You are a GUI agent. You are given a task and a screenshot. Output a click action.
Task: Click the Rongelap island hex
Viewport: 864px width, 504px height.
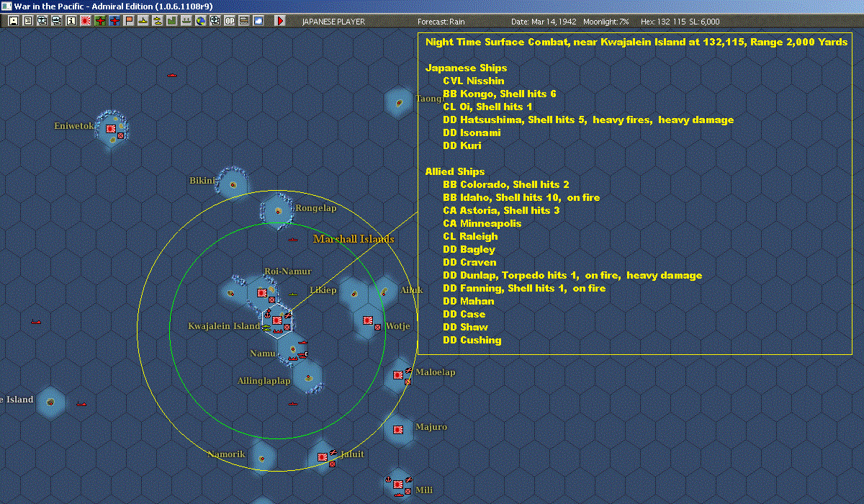point(278,212)
